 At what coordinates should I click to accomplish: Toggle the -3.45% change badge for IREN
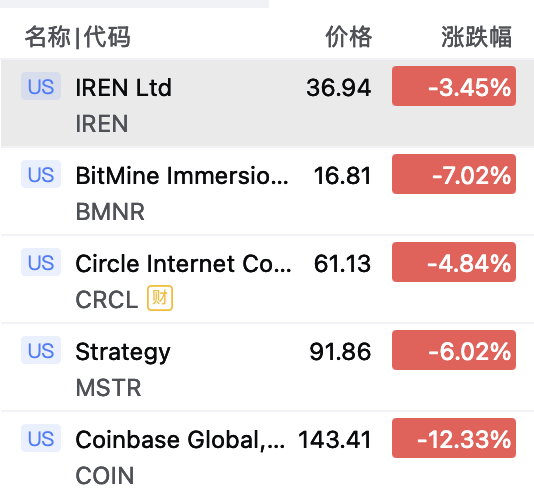click(454, 86)
